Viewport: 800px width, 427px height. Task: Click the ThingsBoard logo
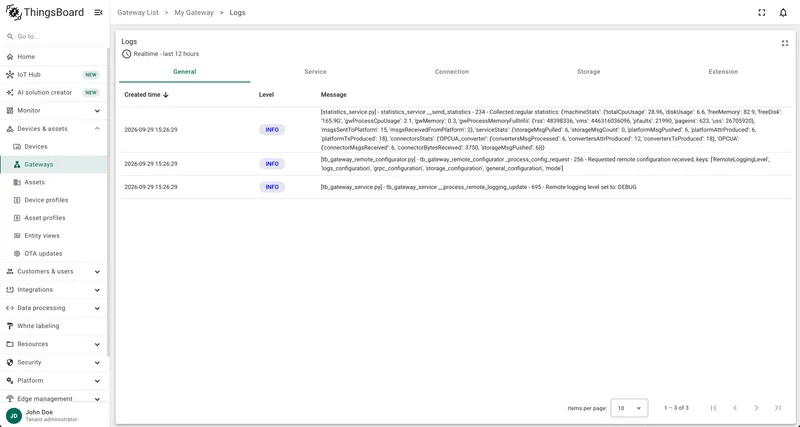pos(44,13)
